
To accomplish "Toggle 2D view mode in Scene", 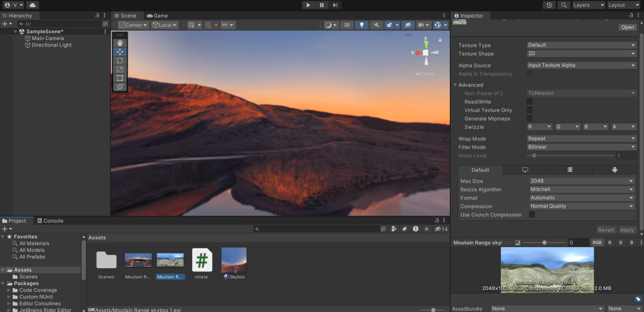I will tap(346, 25).
